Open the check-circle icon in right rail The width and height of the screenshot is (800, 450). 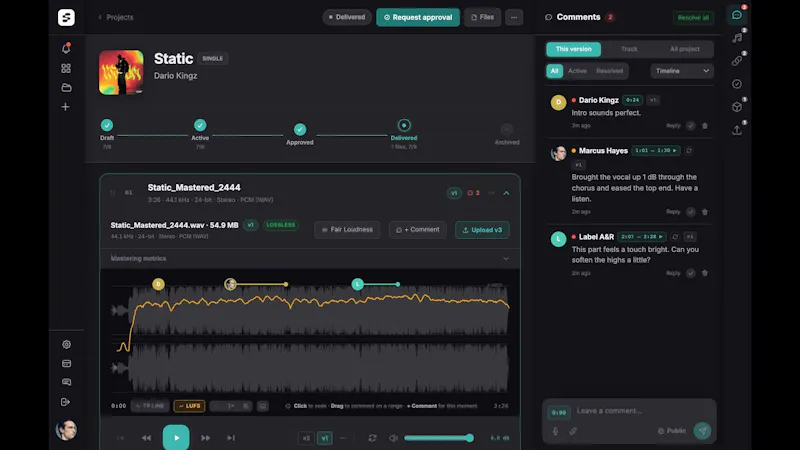click(737, 84)
